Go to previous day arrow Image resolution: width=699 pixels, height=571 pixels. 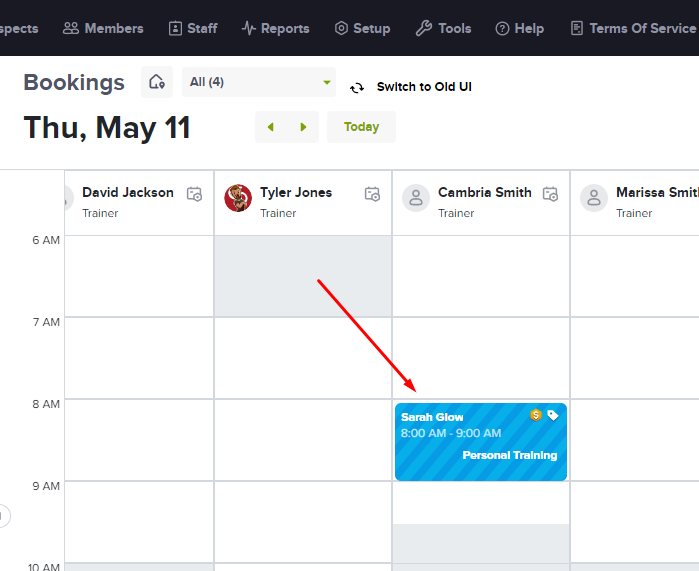(x=271, y=127)
